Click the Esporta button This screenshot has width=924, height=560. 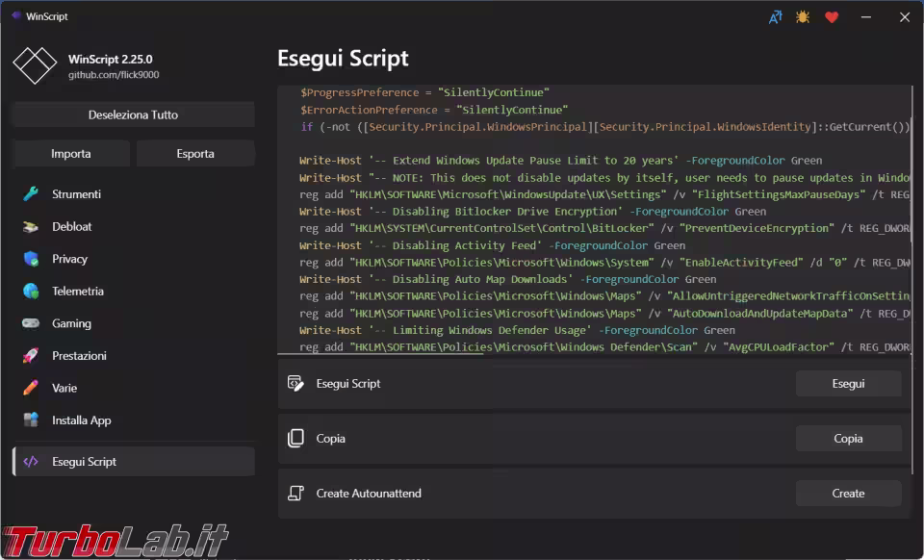pos(195,154)
